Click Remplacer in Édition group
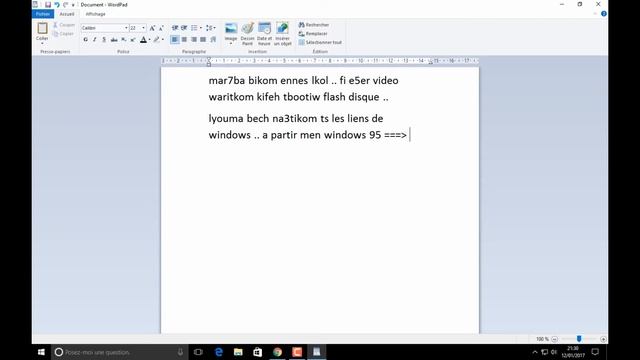Viewport: 640px width, 360px height. coord(313,33)
